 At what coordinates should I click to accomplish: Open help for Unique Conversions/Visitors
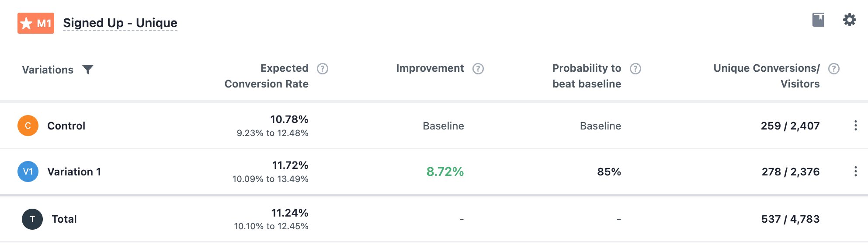coord(834,69)
